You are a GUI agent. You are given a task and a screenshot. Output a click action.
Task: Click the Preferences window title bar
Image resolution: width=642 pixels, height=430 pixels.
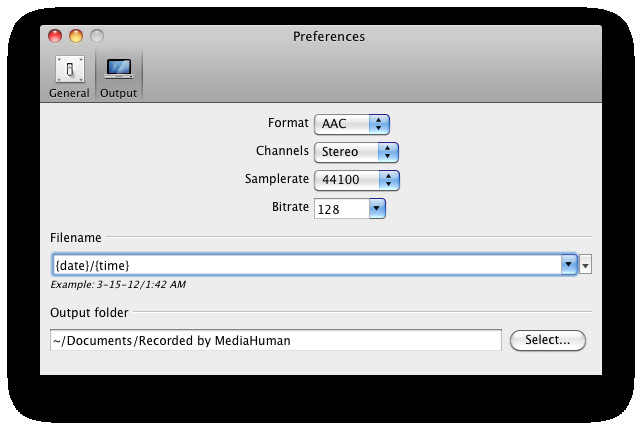[328, 37]
